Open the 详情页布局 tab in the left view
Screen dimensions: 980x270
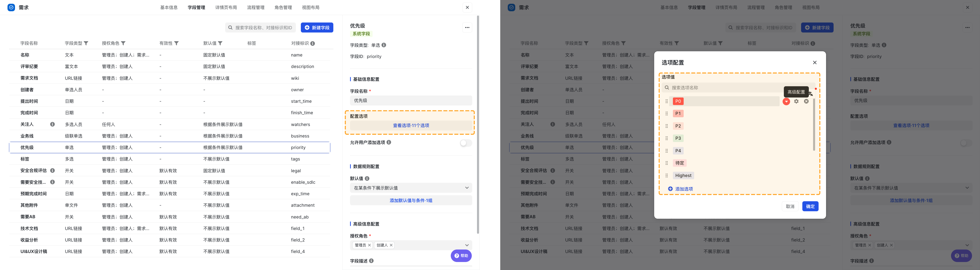click(x=226, y=8)
